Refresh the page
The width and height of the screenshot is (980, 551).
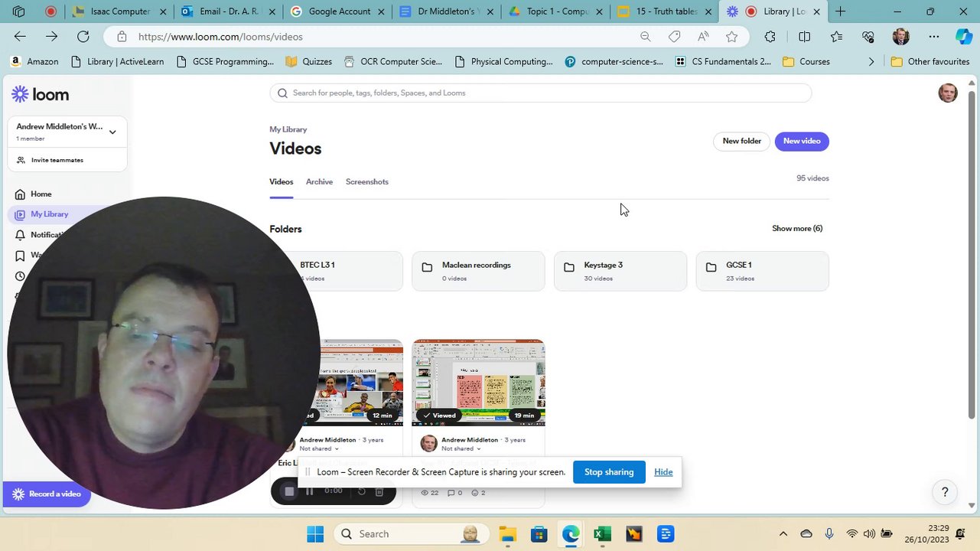pyautogui.click(x=83, y=37)
